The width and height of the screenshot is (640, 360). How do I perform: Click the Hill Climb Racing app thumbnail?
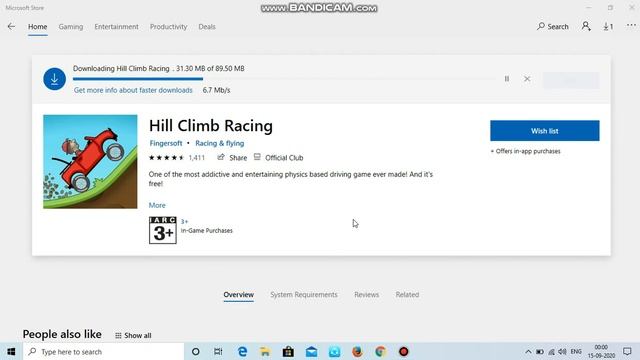click(x=90, y=162)
